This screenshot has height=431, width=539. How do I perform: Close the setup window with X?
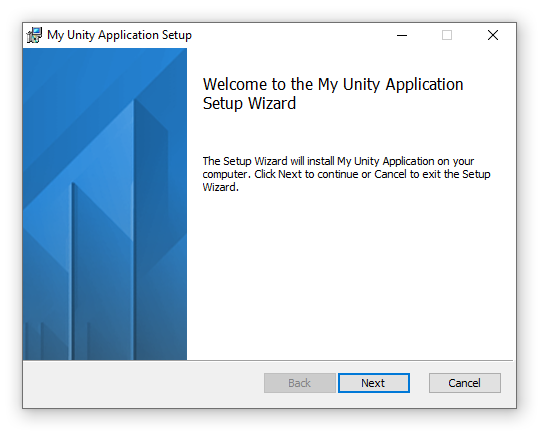(493, 35)
